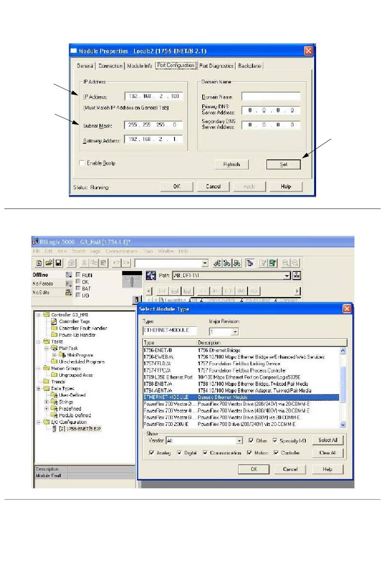Image resolution: width=392 pixels, height=573 pixels.
Task: Click Cancel in Select Module Type dialog
Action: click(x=290, y=469)
